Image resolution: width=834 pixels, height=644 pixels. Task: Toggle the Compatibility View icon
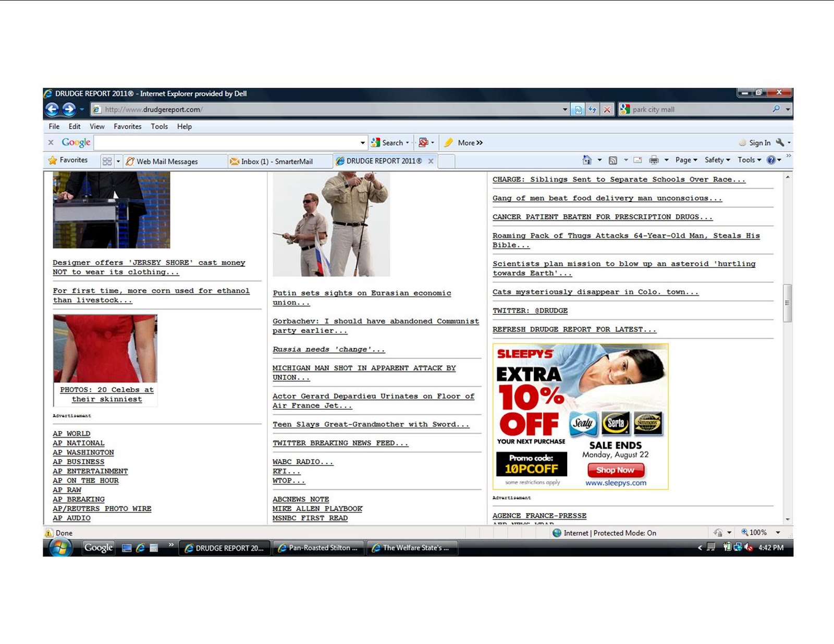tap(579, 109)
